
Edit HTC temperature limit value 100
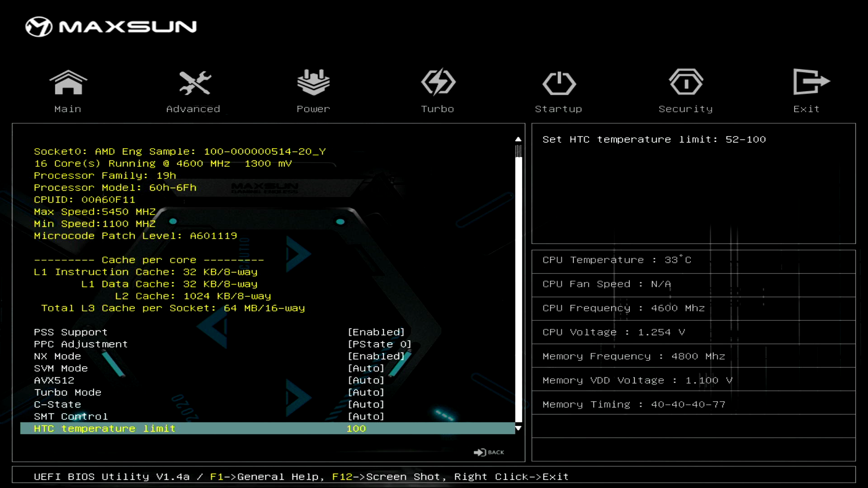(x=356, y=428)
